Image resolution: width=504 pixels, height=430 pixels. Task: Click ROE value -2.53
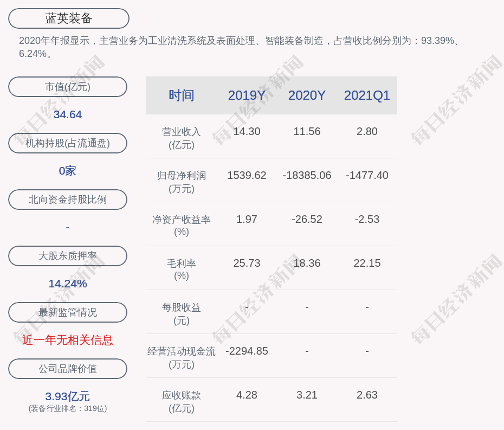coord(367,220)
